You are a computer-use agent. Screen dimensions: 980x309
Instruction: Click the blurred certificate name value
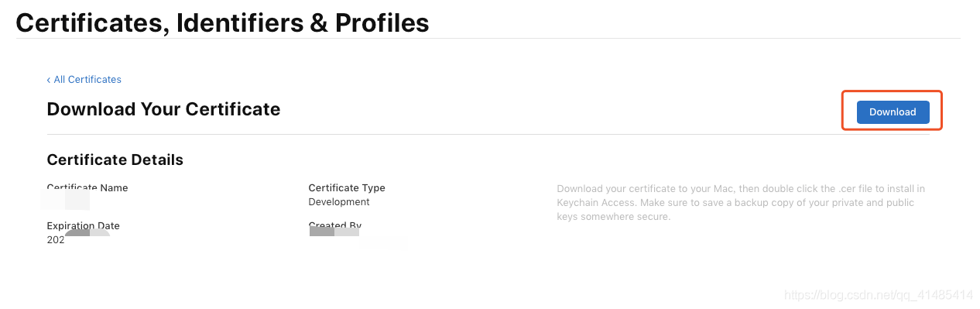coord(66,202)
